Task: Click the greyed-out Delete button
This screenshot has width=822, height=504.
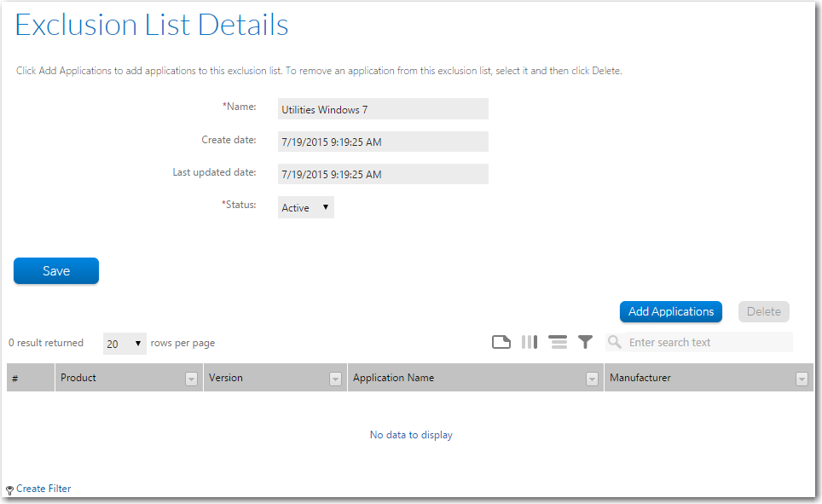Action: tap(764, 311)
